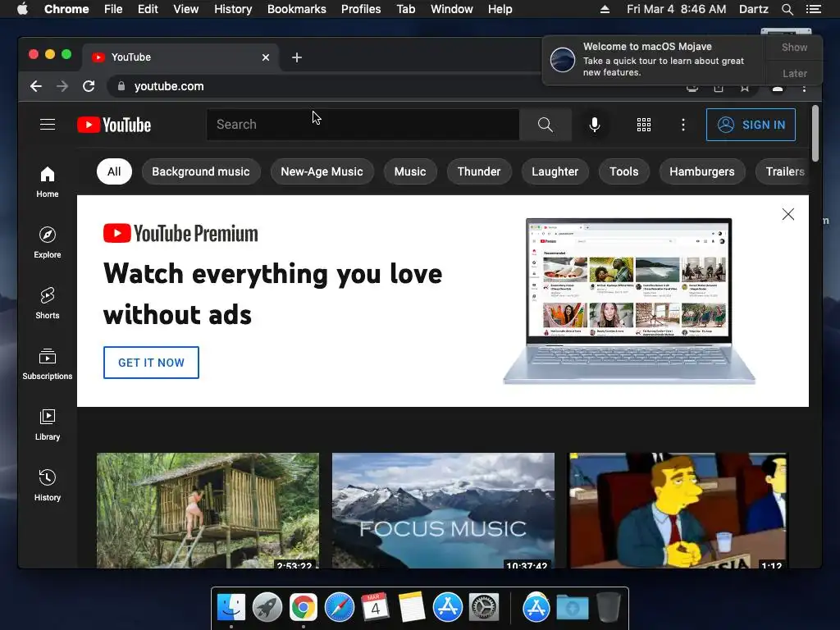Open the File menu
Viewport: 840px width, 630px height.
[x=113, y=9]
